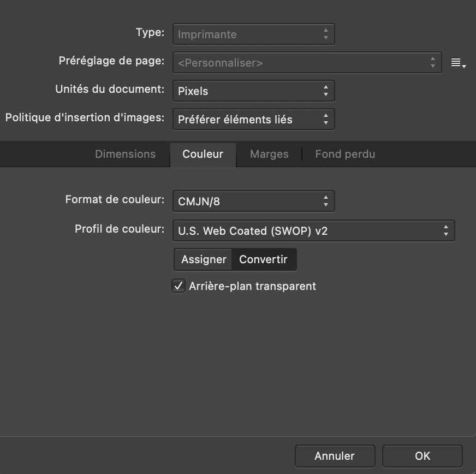Open the Politique d'insertion d'images dropdown

(254, 120)
